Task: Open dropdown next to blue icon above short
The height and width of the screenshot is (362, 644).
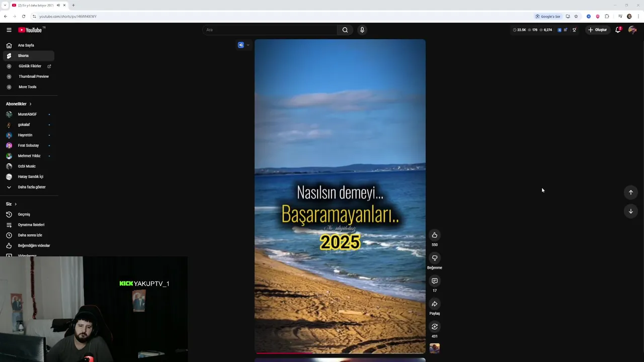Action: click(x=248, y=45)
